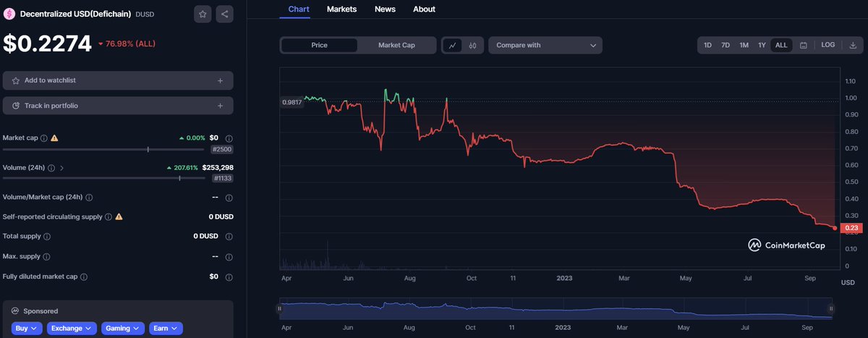This screenshot has height=338, width=868.
Task: Toggle LOG scale on chart
Action: click(x=828, y=45)
